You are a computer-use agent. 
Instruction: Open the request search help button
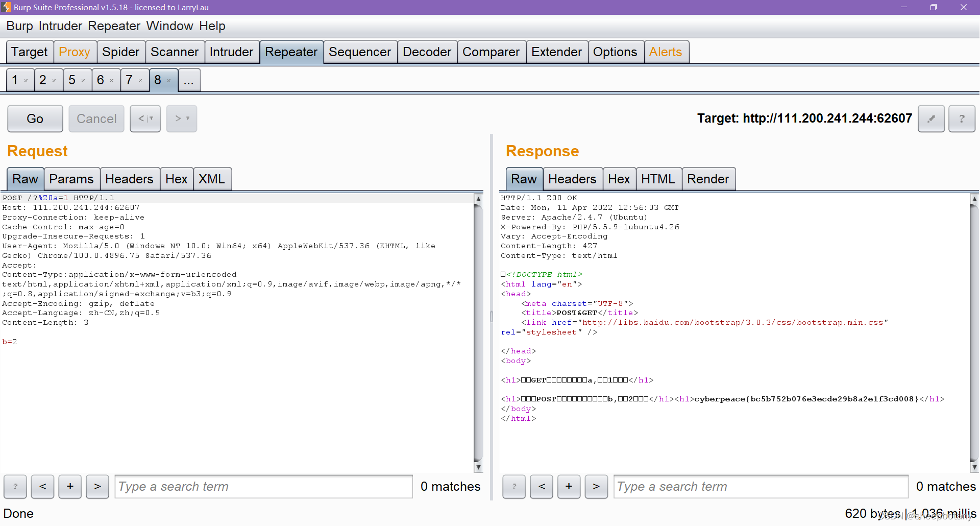point(15,486)
